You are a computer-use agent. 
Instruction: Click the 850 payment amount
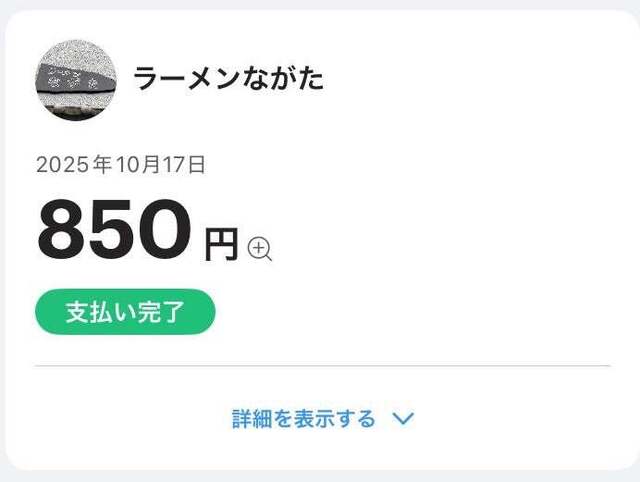[x=113, y=229]
